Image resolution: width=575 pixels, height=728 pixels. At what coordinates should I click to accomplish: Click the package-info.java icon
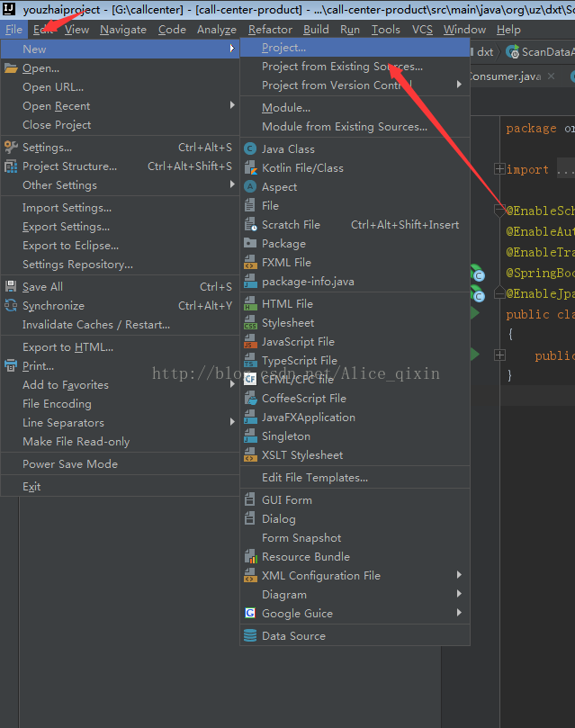point(250,282)
